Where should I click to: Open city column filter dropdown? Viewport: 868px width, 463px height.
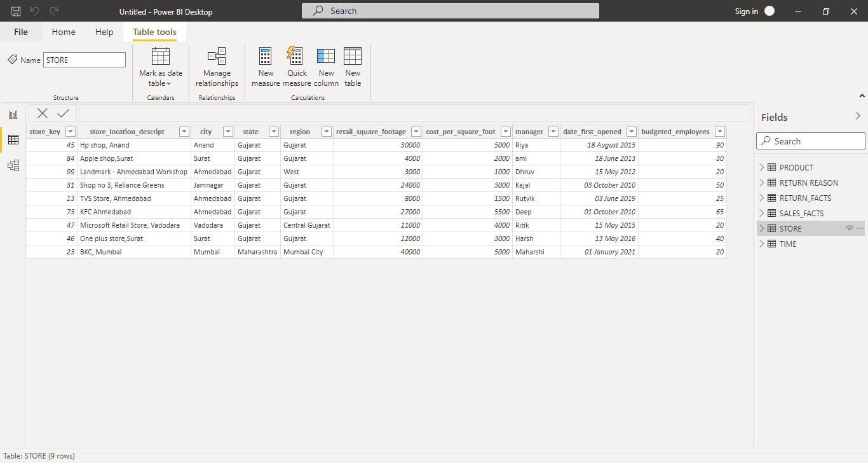click(x=228, y=132)
